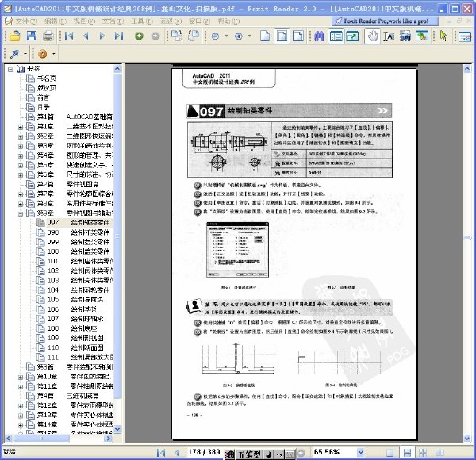
Task: Open the 文档(D) menu
Action: point(113,21)
